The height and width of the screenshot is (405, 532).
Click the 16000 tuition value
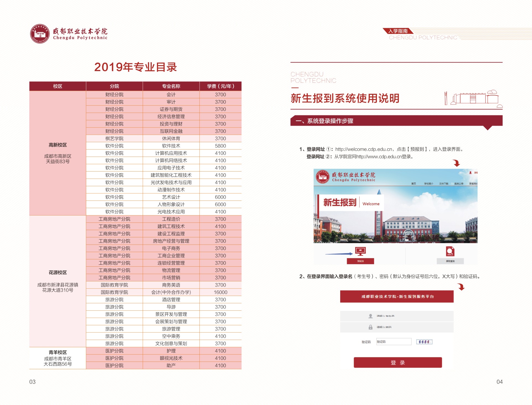221,292
